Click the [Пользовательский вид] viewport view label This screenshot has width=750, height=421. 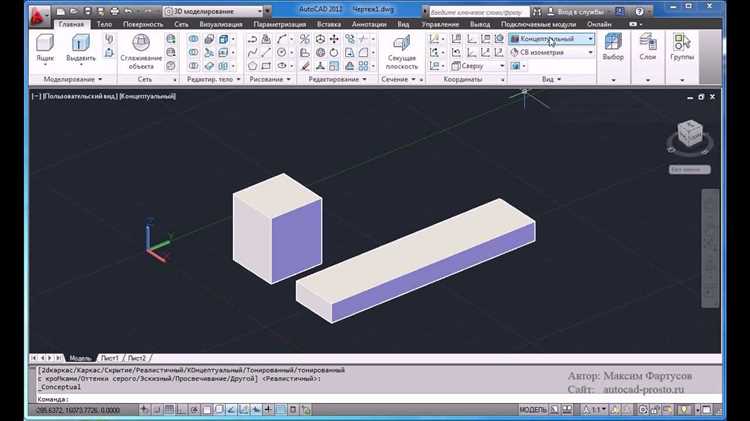(x=80, y=96)
